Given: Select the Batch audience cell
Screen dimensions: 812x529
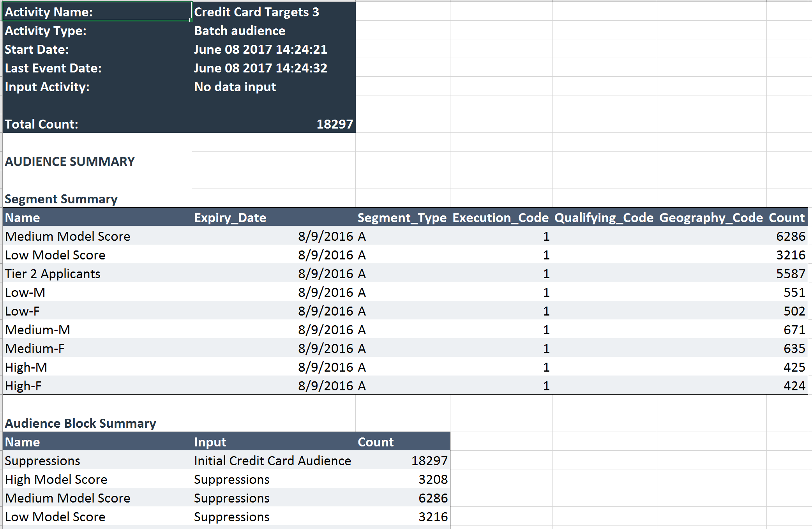Looking at the screenshot, I should [x=240, y=31].
